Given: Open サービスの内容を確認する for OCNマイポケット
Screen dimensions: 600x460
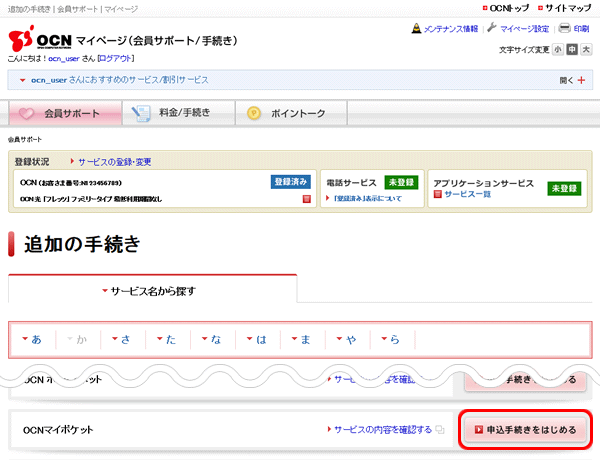Looking at the screenshot, I should point(383,430).
